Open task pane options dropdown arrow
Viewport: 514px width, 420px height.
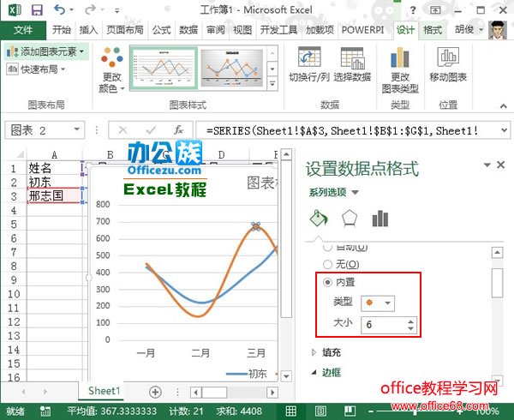[487, 165]
